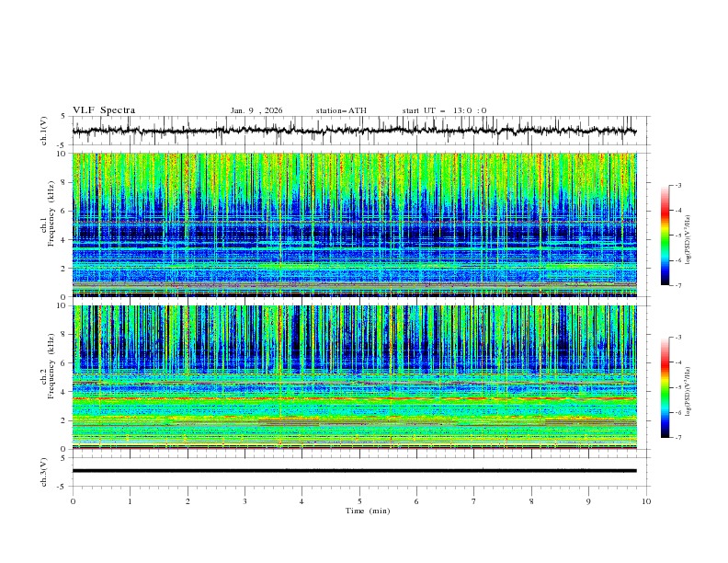Click the ch.1 voltage waveform trace

coord(354,131)
